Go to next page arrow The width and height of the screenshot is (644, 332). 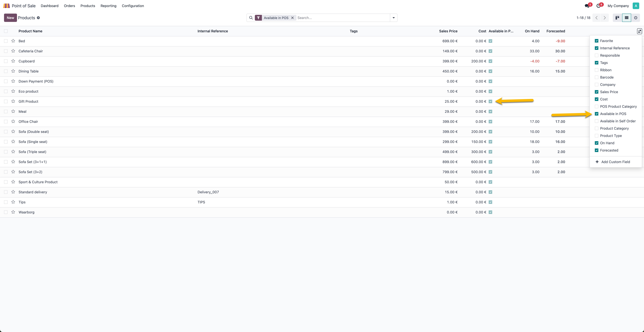[605, 18]
